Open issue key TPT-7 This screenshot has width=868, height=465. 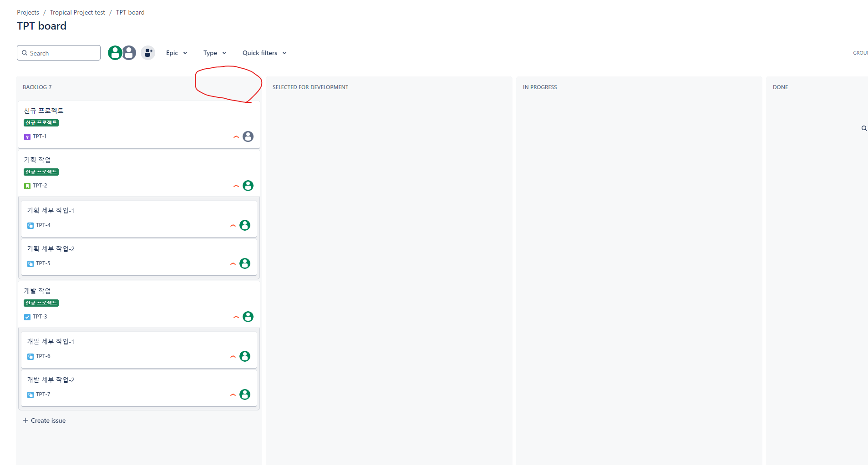43,394
